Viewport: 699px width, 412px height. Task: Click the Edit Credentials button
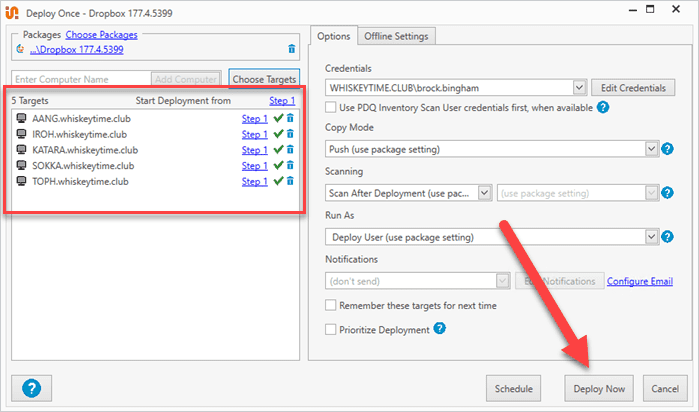[633, 88]
